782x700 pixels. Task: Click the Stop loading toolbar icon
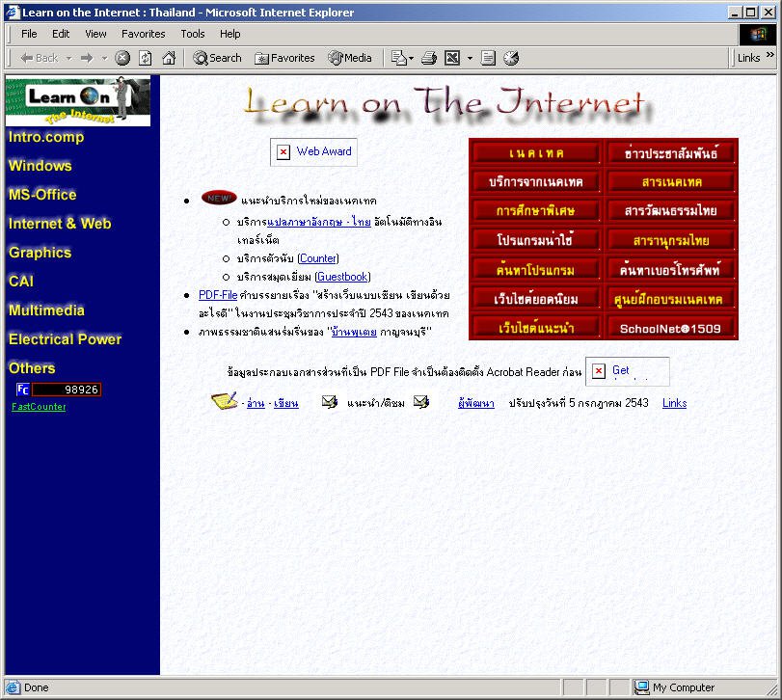tap(122, 58)
